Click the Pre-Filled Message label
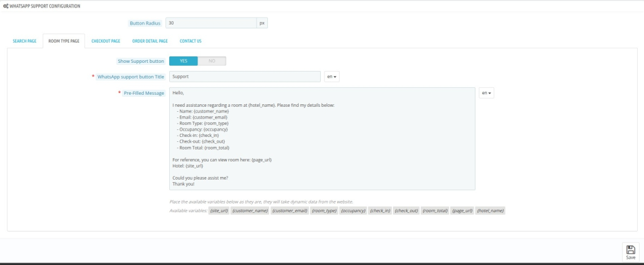This screenshot has height=265, width=644. point(144,93)
